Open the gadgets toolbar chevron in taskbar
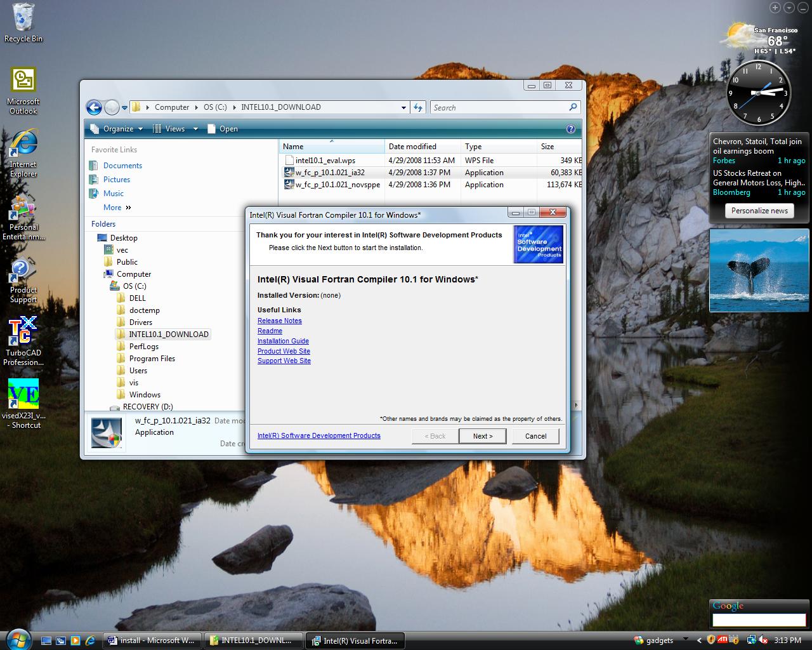 point(685,640)
